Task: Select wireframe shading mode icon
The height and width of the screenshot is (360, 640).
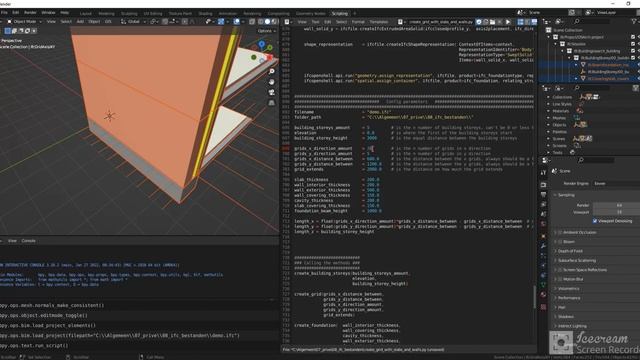Action: tap(261, 22)
